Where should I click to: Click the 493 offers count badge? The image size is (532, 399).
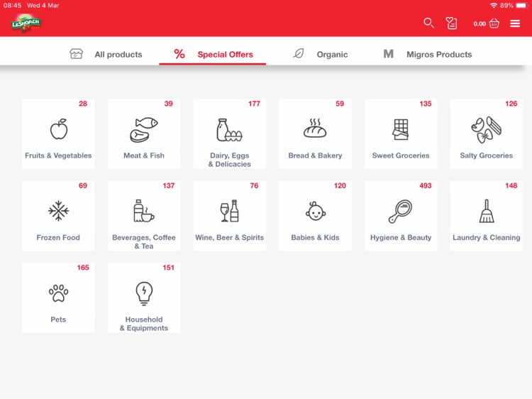[x=425, y=185]
